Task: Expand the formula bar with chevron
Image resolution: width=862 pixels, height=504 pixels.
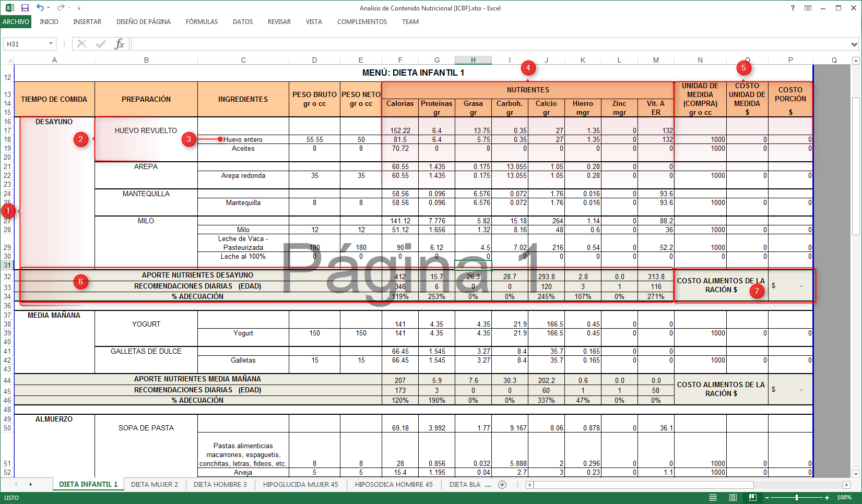Action: point(854,44)
